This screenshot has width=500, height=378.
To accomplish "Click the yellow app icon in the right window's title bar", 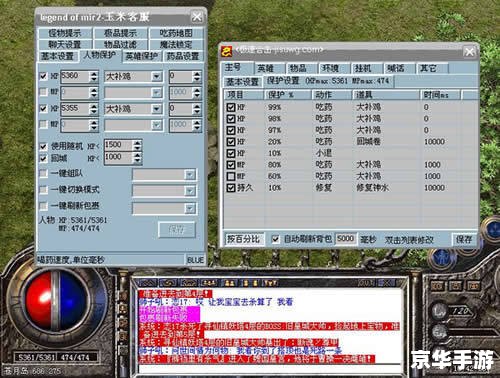I will pos(227,51).
